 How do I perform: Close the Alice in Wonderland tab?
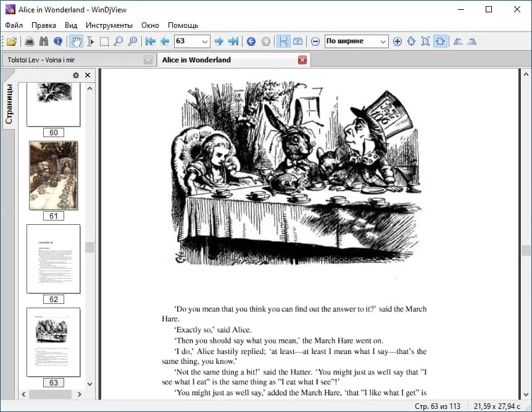(x=302, y=60)
